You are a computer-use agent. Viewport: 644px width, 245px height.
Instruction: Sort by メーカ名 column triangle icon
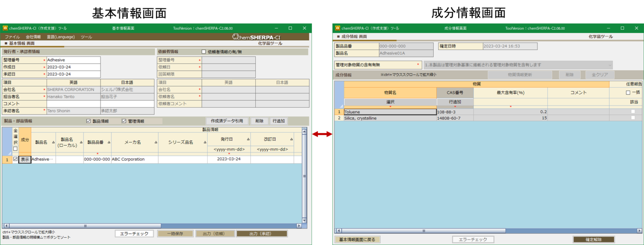[156, 142]
